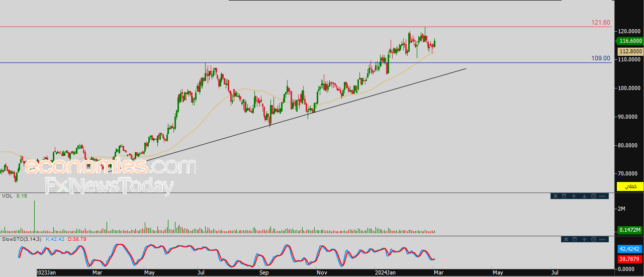
Task: Open settings gear of SlowSTO panel
Action: [x=594, y=239]
